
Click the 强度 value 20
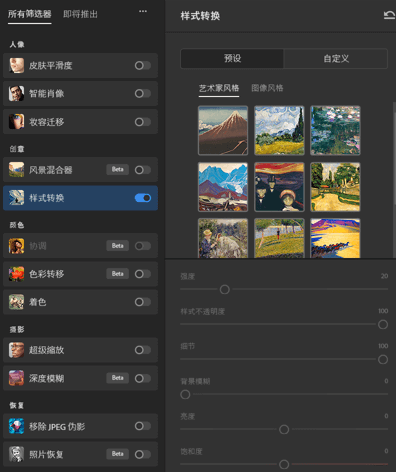pos(384,276)
